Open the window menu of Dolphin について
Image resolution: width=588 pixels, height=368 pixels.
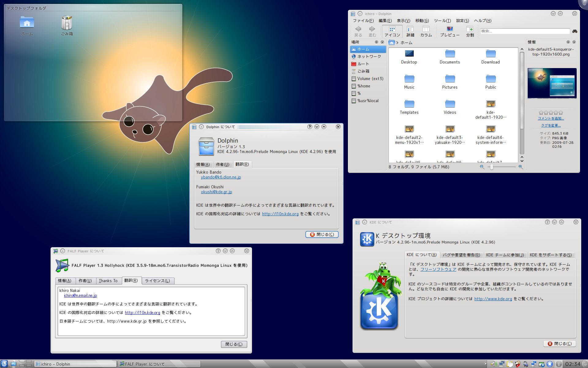[x=194, y=127]
